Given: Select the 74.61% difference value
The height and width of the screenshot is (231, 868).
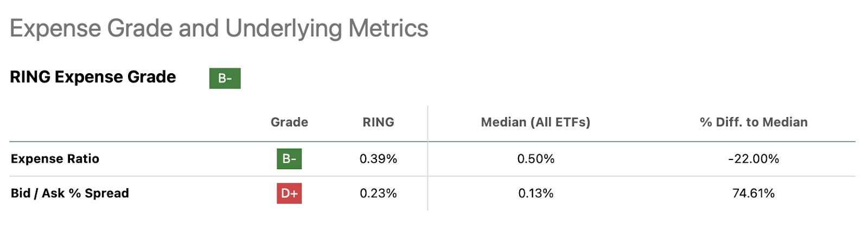Looking at the screenshot, I should [x=754, y=193].
